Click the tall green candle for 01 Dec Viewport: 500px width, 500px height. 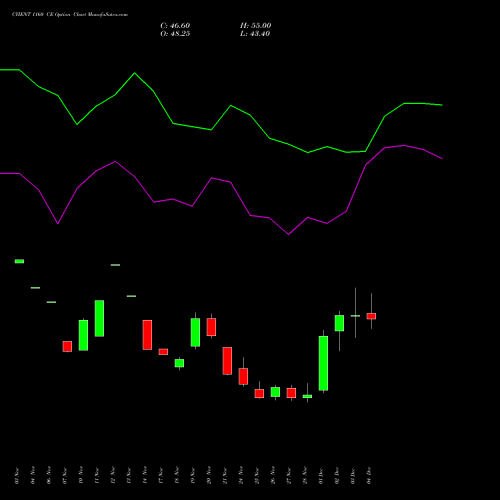[x=323, y=363]
